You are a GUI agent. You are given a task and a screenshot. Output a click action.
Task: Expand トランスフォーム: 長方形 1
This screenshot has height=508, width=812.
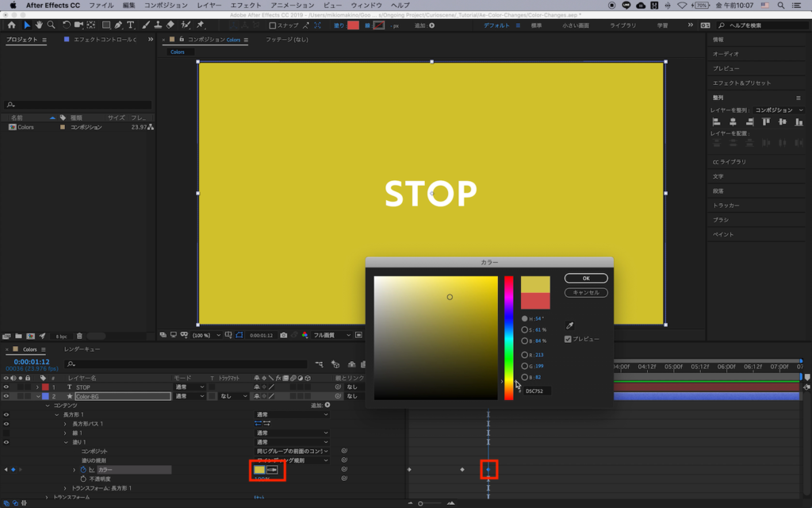click(x=65, y=488)
